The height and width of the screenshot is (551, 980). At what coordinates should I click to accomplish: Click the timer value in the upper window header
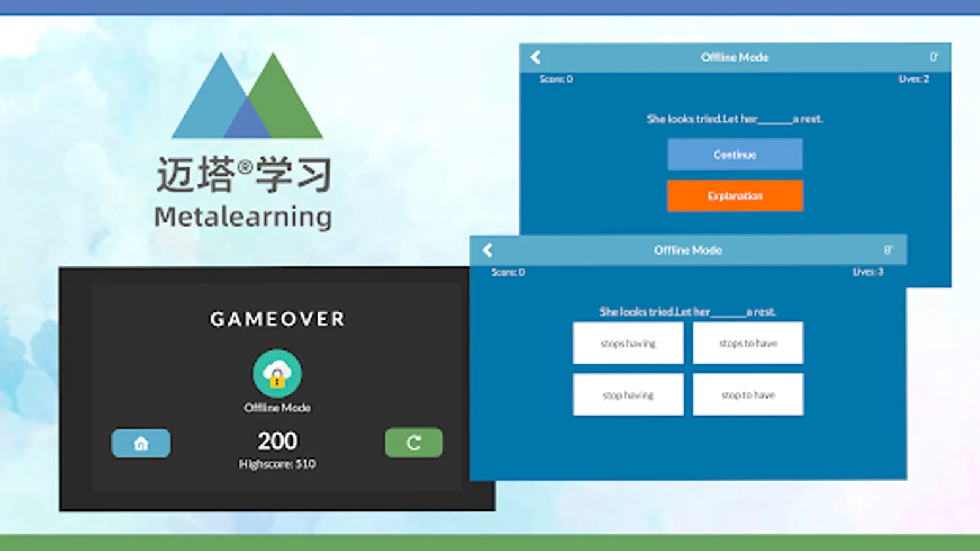tap(933, 57)
